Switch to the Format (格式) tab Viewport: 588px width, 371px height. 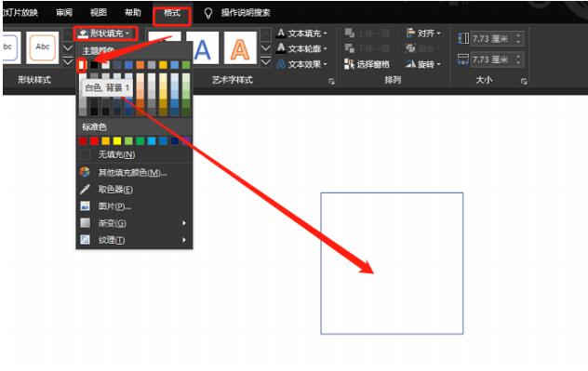tap(172, 13)
